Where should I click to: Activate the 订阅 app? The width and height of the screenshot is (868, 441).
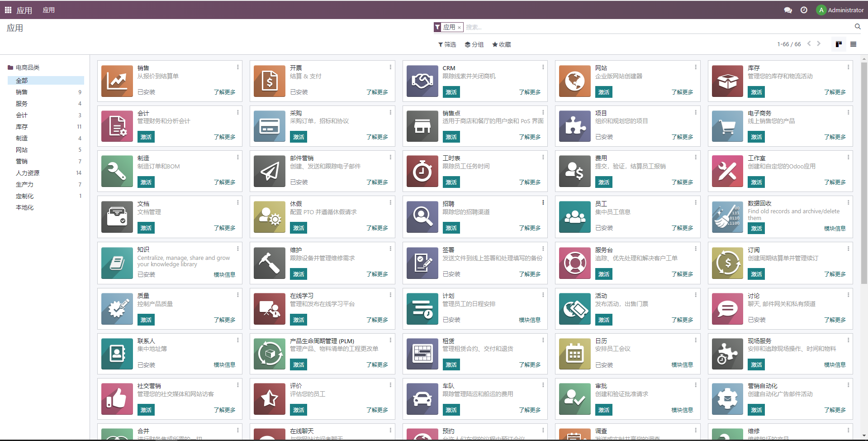[x=756, y=274]
